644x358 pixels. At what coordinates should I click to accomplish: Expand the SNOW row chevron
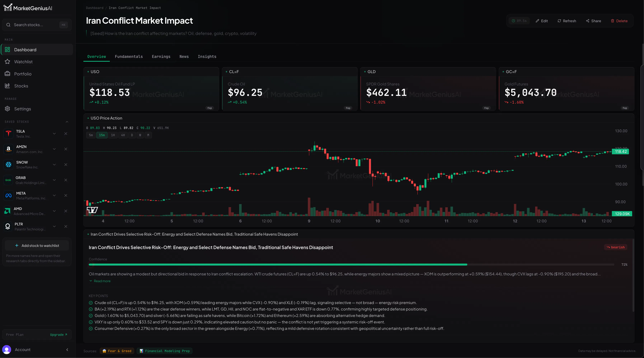(x=54, y=164)
